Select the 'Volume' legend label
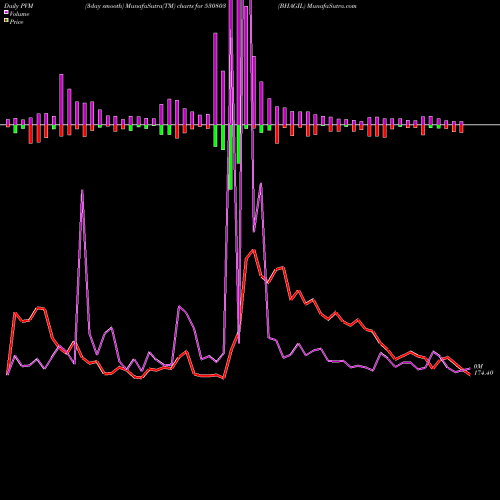Screen dimensions: 500x500 (x=19, y=14)
